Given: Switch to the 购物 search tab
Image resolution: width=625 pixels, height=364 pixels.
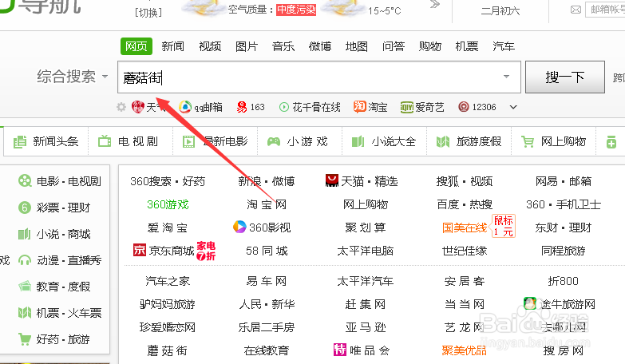Looking at the screenshot, I should 430,46.
